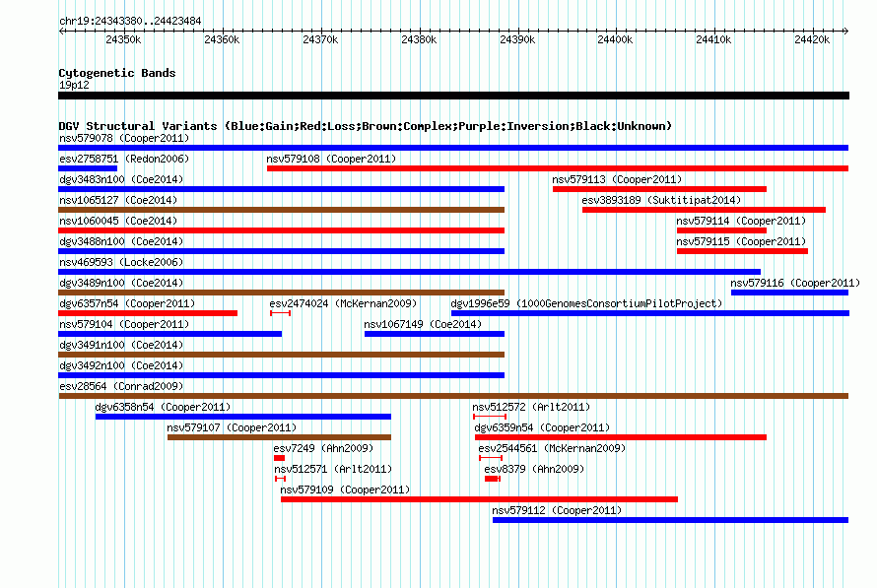This screenshot has height=588, width=877.
Task: Select blue nsv579112 gain bar
Action: pyautogui.click(x=671, y=520)
